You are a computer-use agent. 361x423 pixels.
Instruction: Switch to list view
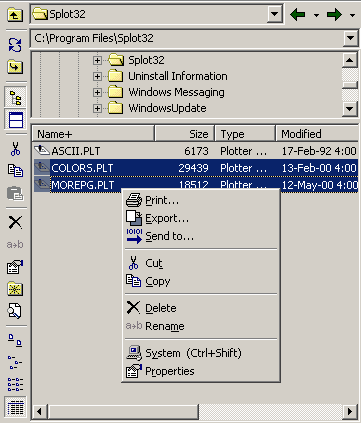tap(15, 384)
